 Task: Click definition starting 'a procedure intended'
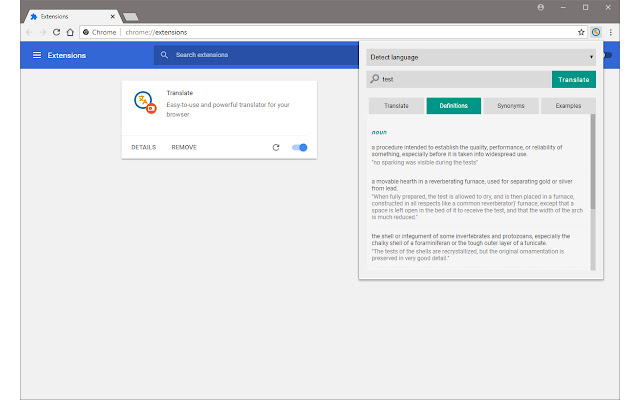(x=467, y=151)
